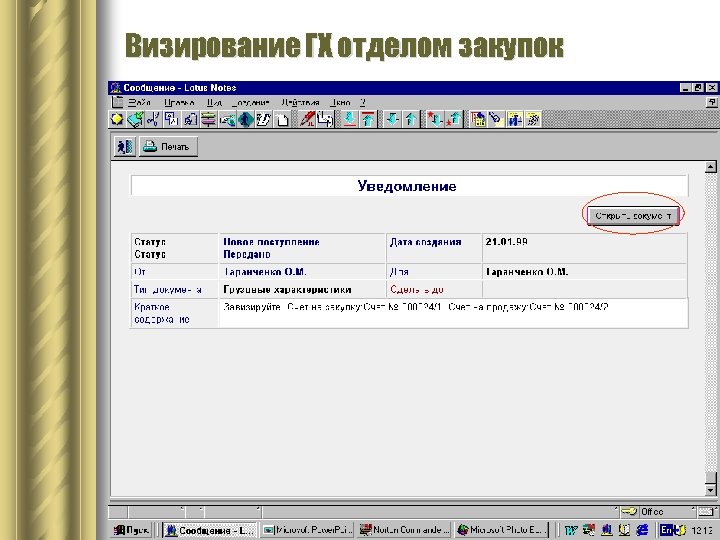Click the plain cyan down arrow icon

pos(392,119)
